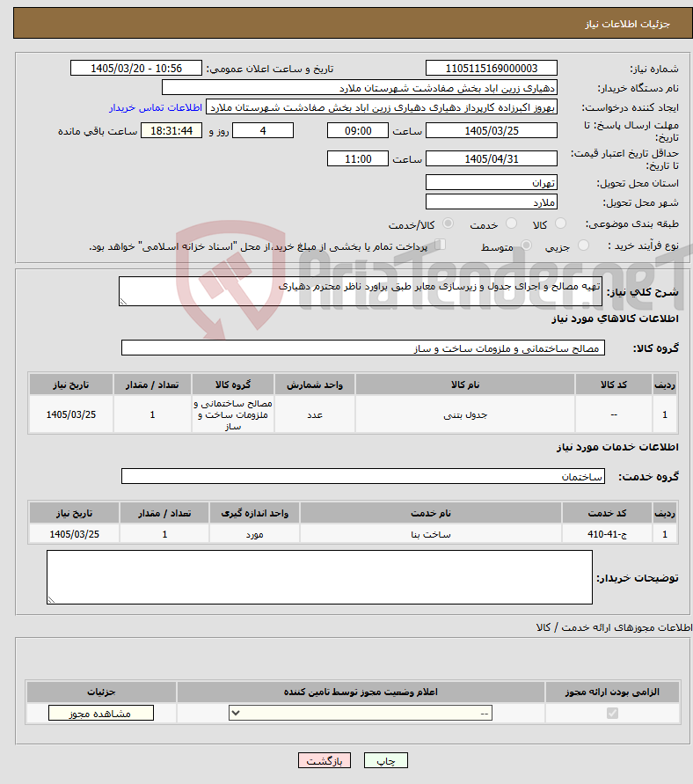Image resolution: width=693 pixels, height=784 pixels.
Task: Click the remaining days field showing 4
Action: click(263, 130)
